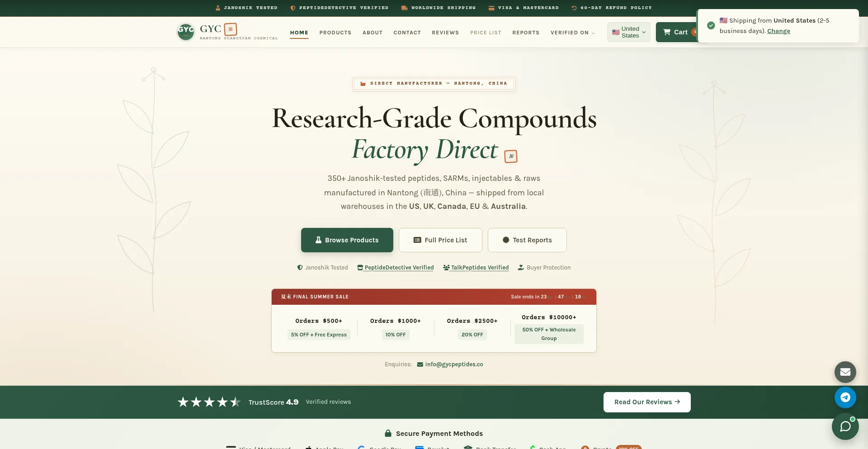Viewport: 868px width, 449px height.
Task: Open the floating Telegram button
Action: [845, 397]
